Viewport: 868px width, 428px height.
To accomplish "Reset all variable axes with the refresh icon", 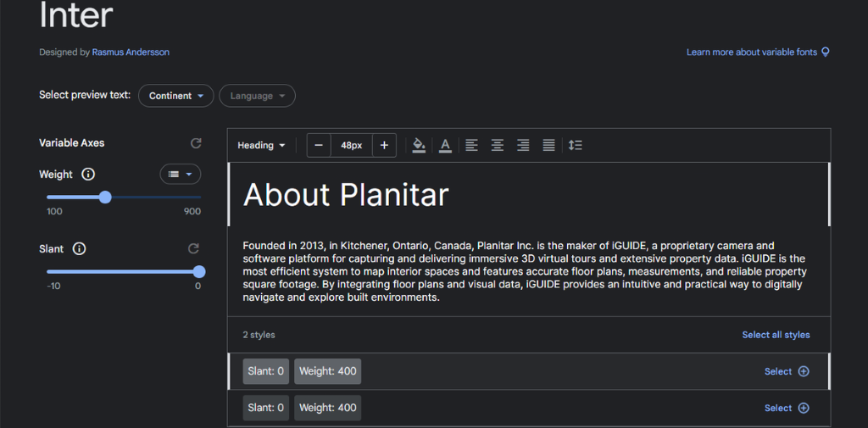I will [196, 143].
